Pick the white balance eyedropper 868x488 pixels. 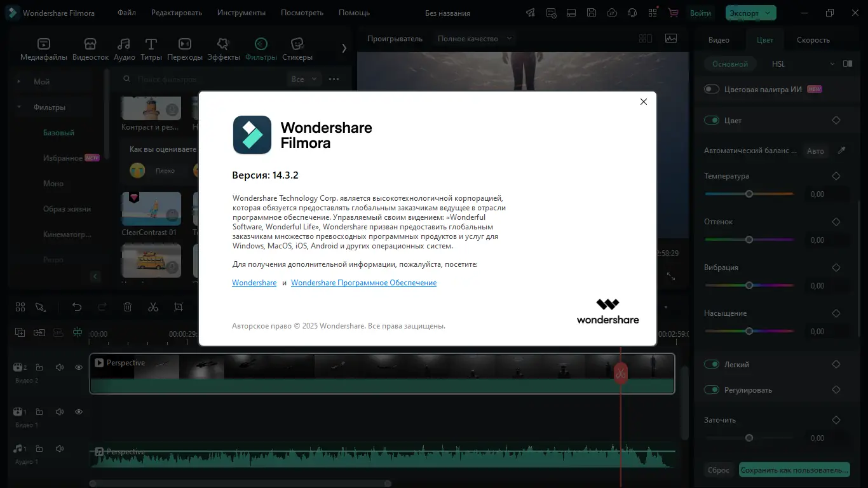point(842,151)
